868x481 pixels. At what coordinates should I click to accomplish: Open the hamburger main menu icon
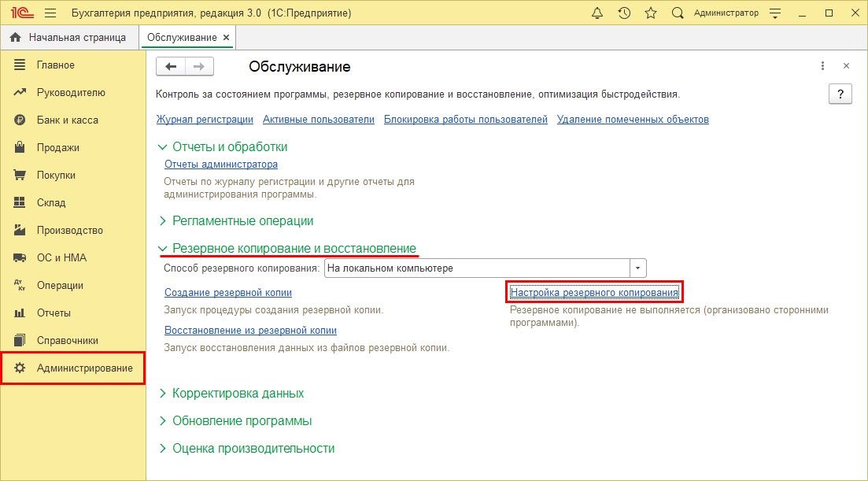click(x=50, y=13)
